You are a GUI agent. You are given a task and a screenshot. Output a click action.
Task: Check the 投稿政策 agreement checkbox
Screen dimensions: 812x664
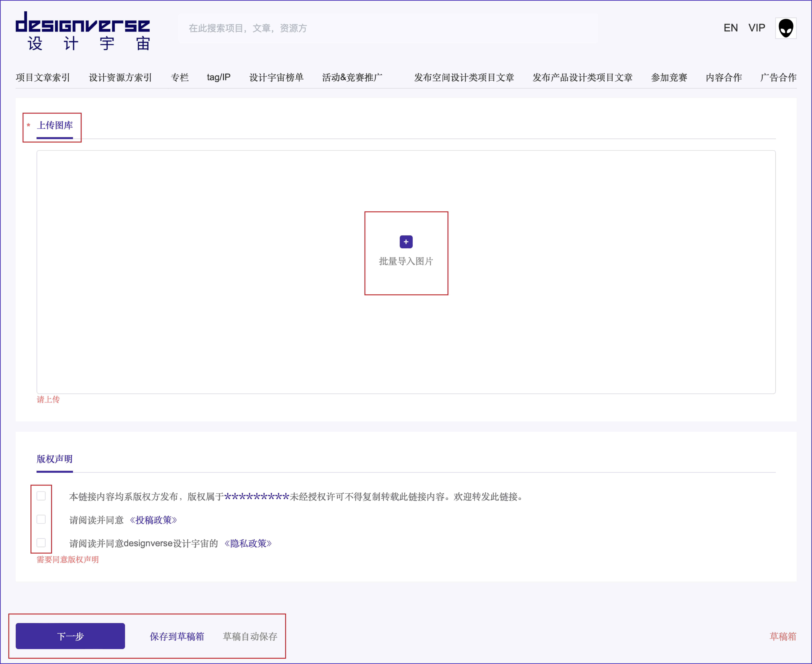coord(41,519)
